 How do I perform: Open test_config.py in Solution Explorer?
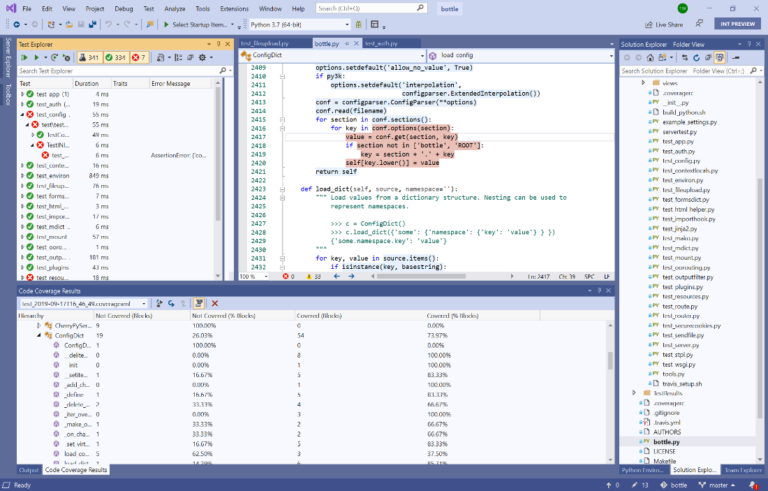coord(679,160)
